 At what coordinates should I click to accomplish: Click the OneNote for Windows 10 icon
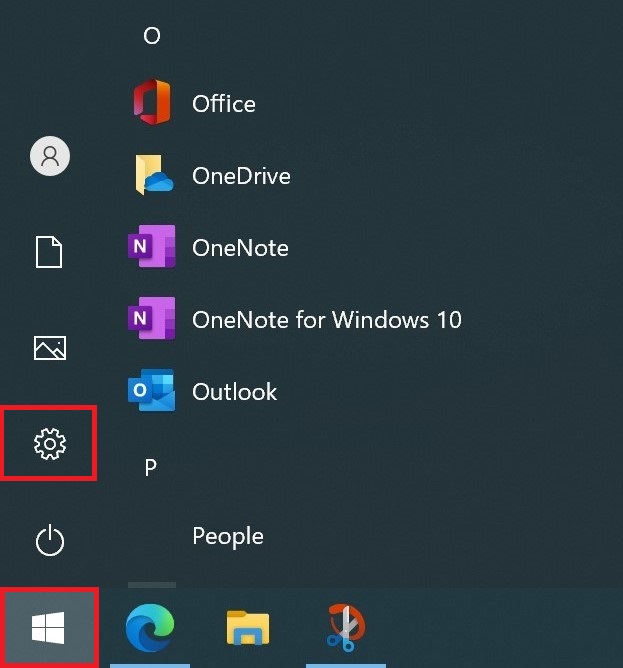click(x=152, y=318)
